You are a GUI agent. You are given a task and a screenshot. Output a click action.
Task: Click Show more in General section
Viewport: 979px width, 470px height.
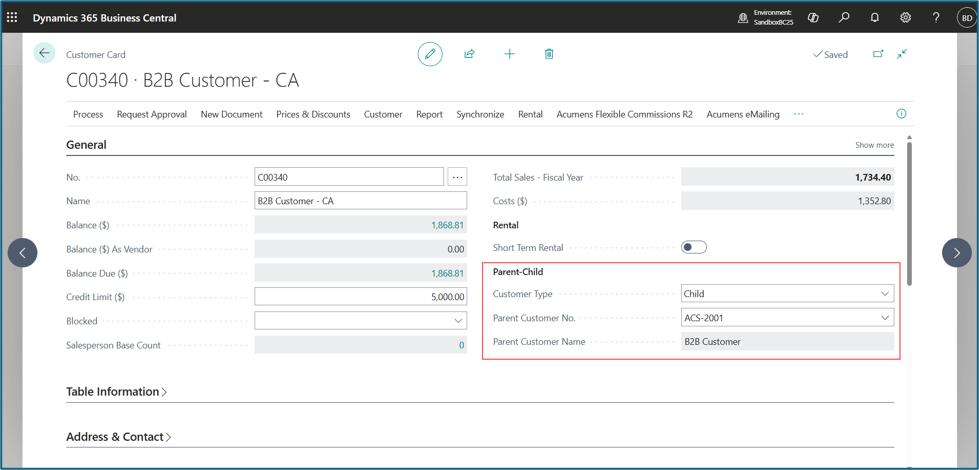tap(874, 145)
